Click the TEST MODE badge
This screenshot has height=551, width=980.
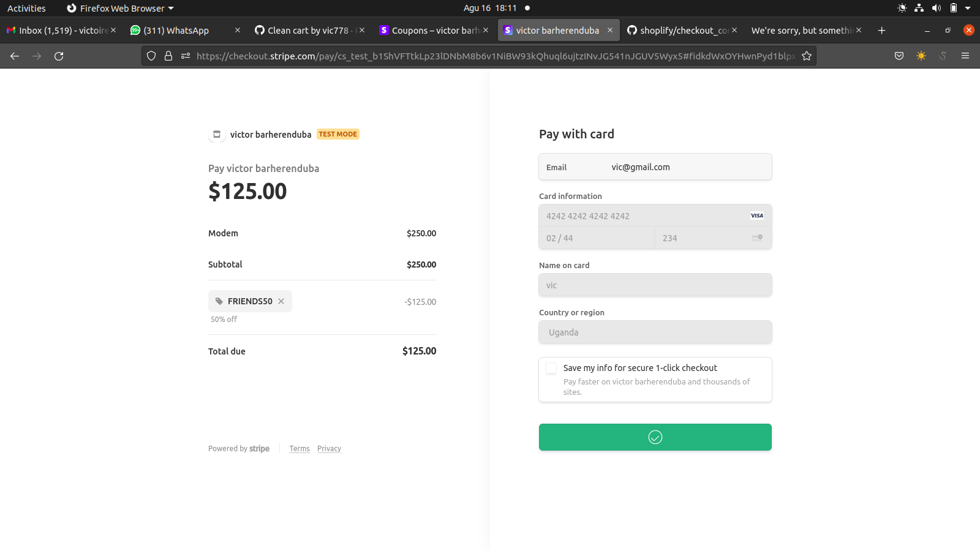coord(337,134)
